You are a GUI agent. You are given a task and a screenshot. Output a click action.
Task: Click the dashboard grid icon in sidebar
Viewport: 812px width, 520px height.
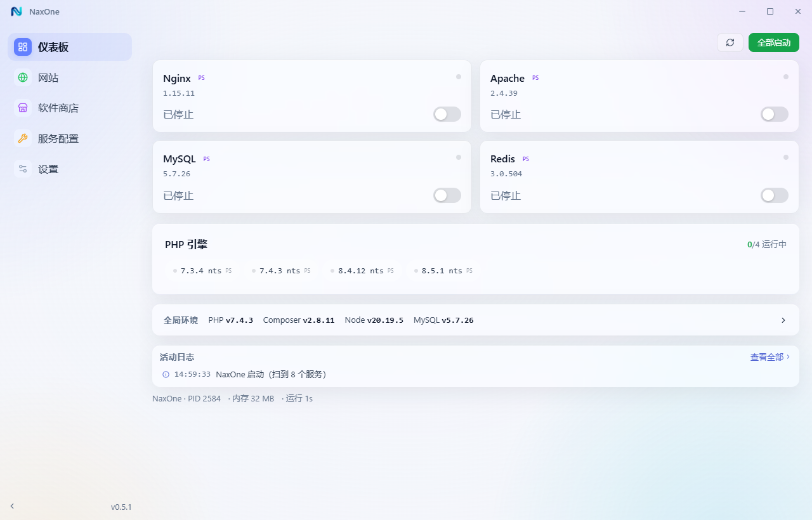coord(23,47)
